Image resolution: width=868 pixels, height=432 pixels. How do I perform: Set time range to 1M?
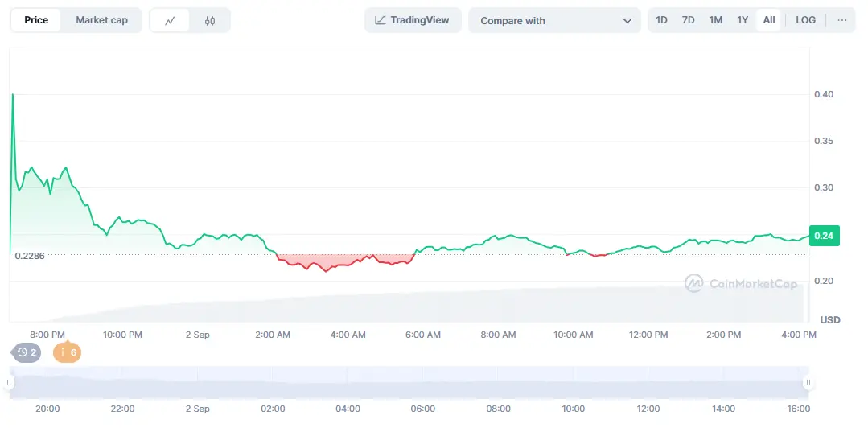(x=715, y=20)
